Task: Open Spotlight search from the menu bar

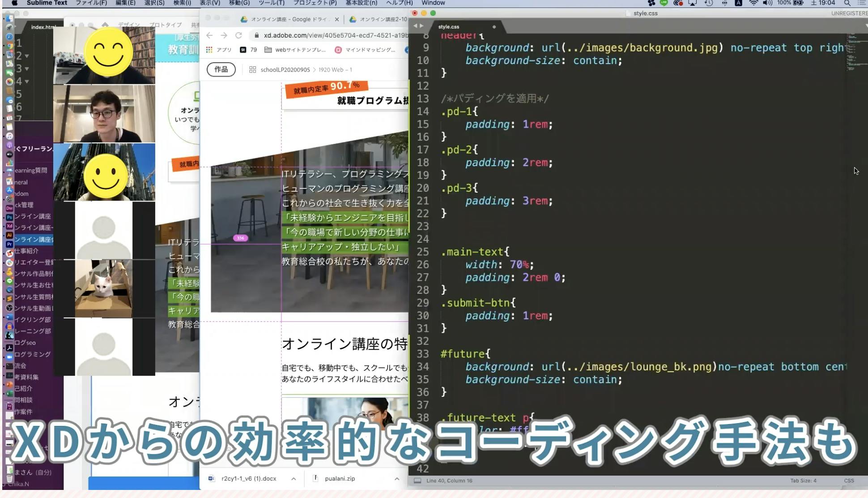Action: pos(847,3)
